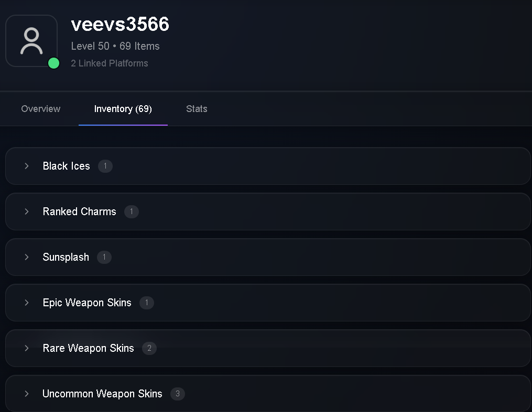
Task: Click the veevs3566 username heading
Action: 120,24
